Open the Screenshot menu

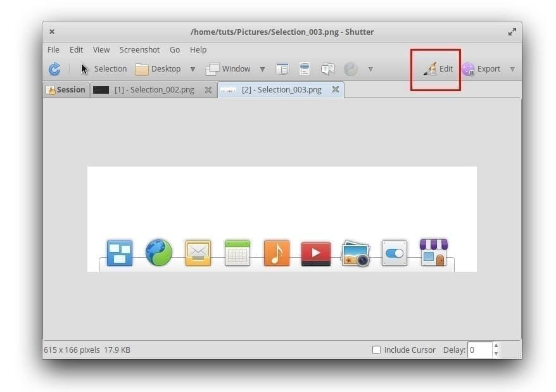tap(139, 49)
